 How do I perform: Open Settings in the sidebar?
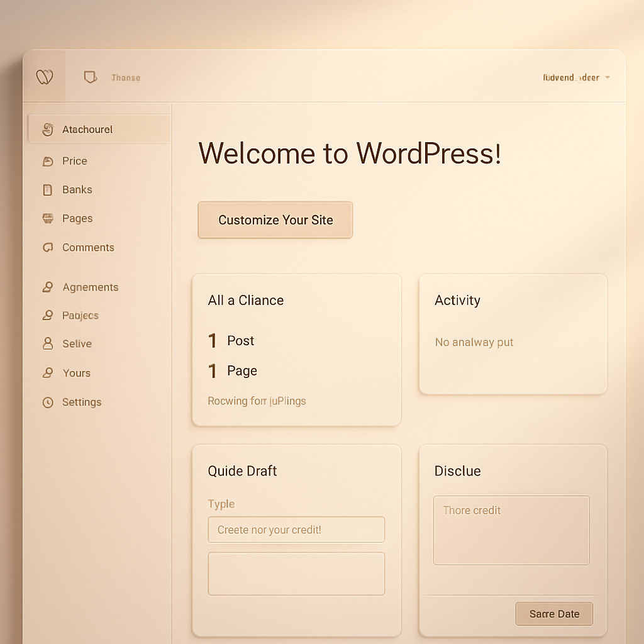pos(82,402)
